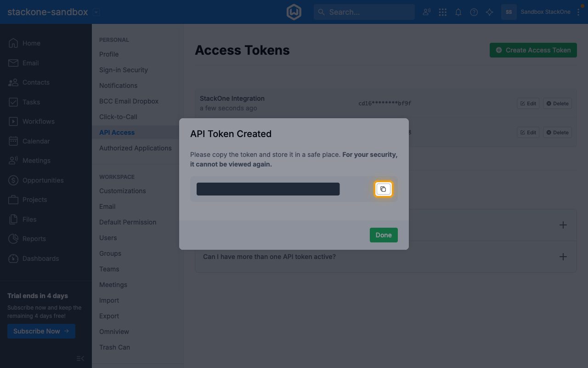Image resolution: width=588 pixels, height=368 pixels.
Task: Collapse the sidebar with arrow icon
Action: point(80,358)
